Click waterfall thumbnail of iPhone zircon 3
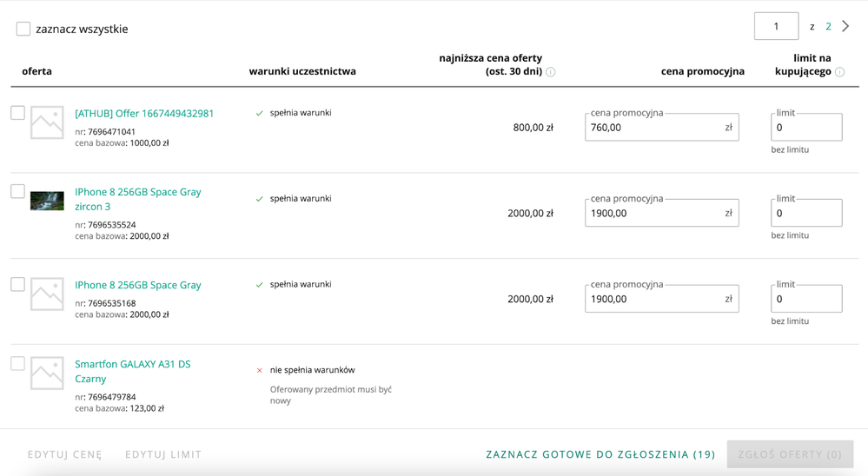The image size is (868, 476). point(47,201)
